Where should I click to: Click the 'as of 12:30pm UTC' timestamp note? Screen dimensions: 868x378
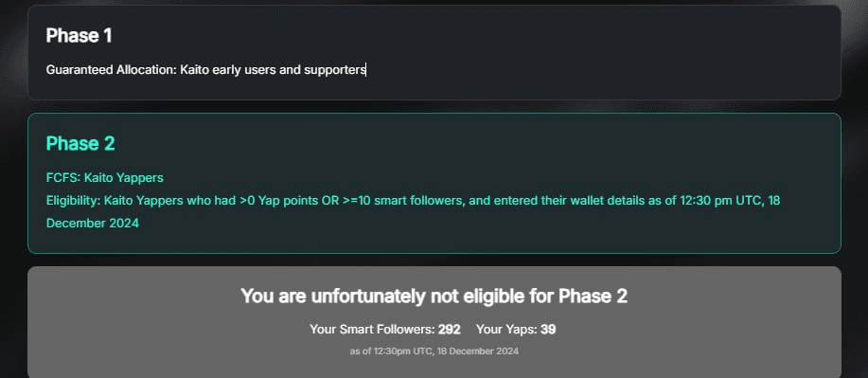pyautogui.click(x=434, y=351)
